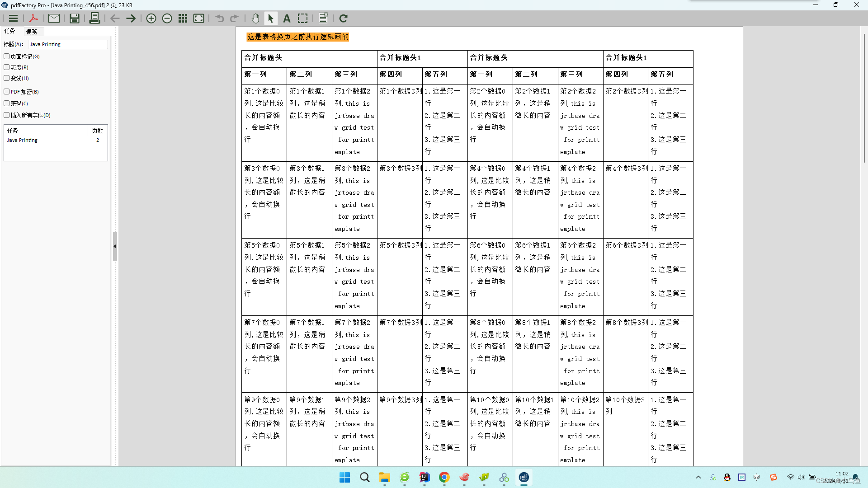Select the rectangular selection tool
This screenshot has width=868, height=488.
pos(303,19)
